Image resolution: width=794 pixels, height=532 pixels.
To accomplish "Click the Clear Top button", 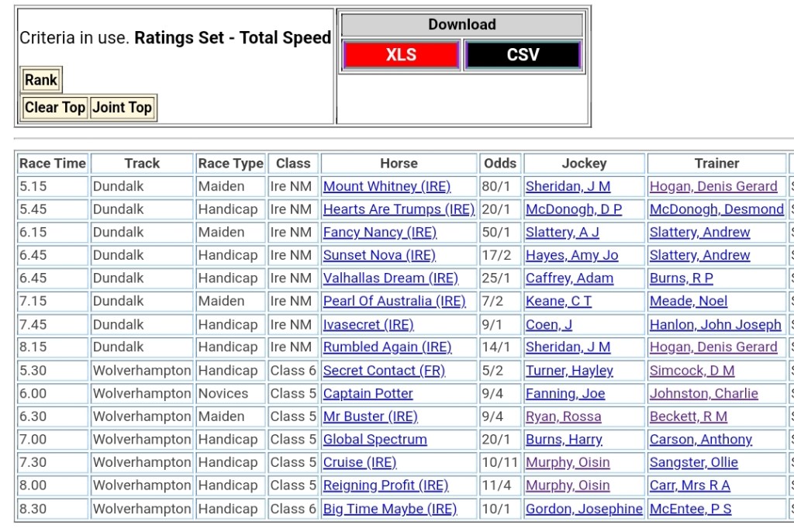I will tap(54, 108).
